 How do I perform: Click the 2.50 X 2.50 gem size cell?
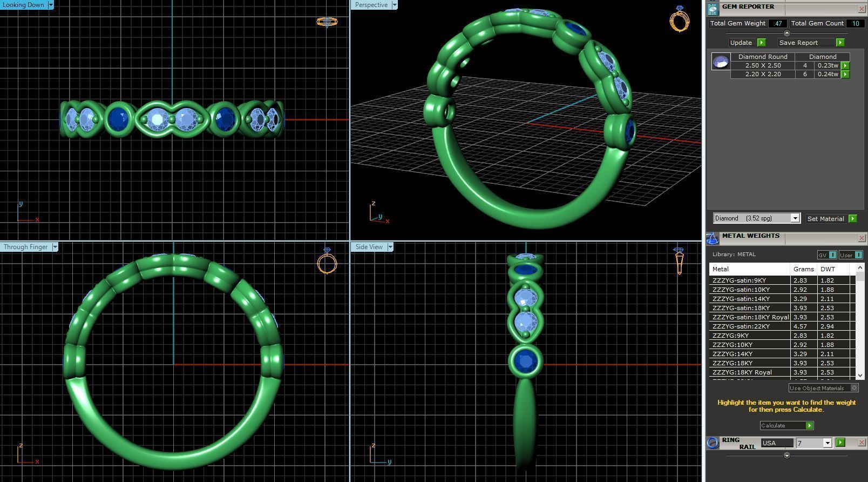tap(763, 65)
